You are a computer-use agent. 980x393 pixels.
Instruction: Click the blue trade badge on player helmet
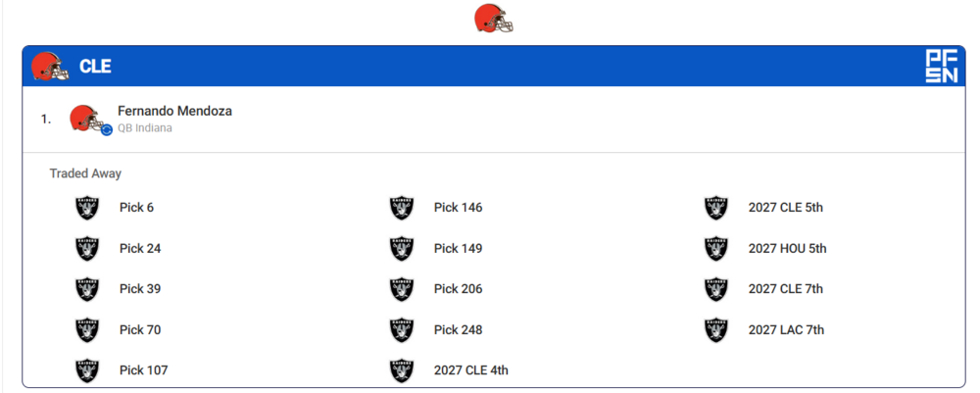(x=106, y=129)
